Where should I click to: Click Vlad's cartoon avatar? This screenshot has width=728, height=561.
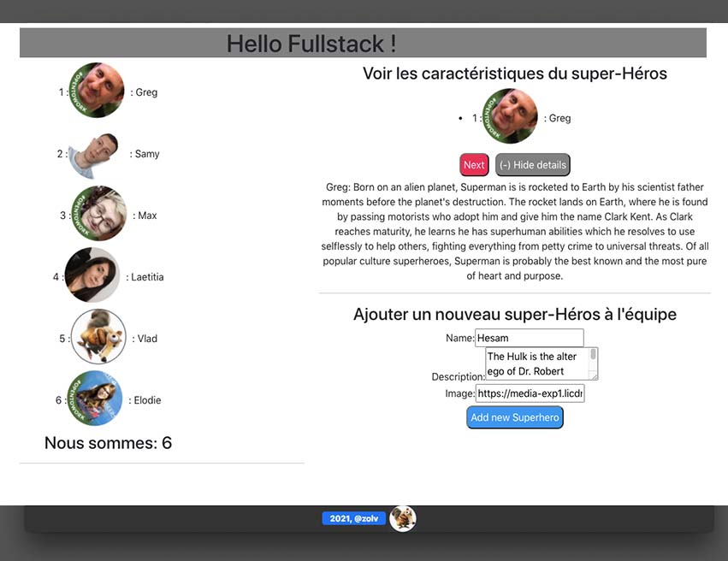98,337
